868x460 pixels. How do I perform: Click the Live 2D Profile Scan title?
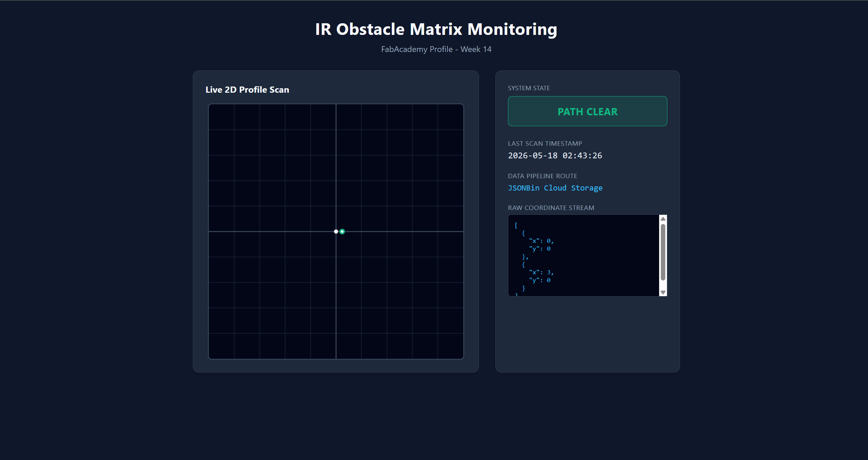247,90
